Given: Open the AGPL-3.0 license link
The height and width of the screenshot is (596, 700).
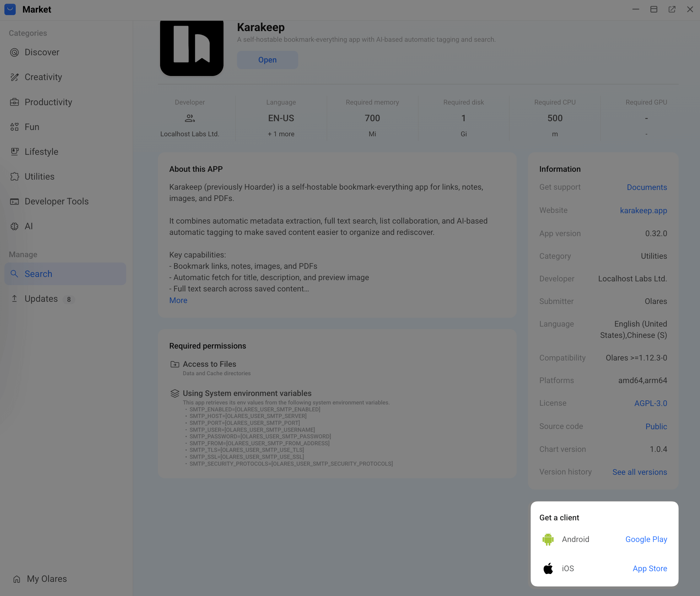Looking at the screenshot, I should 650,403.
